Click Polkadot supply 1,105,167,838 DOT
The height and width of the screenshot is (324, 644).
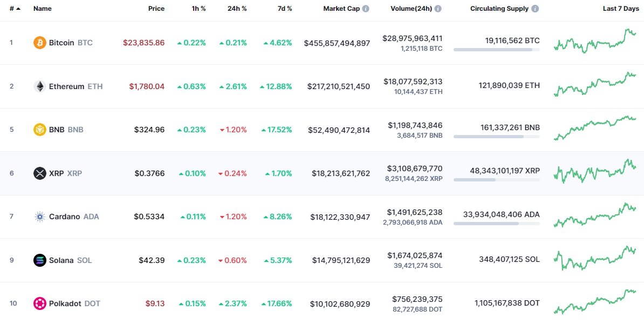tap(507, 303)
